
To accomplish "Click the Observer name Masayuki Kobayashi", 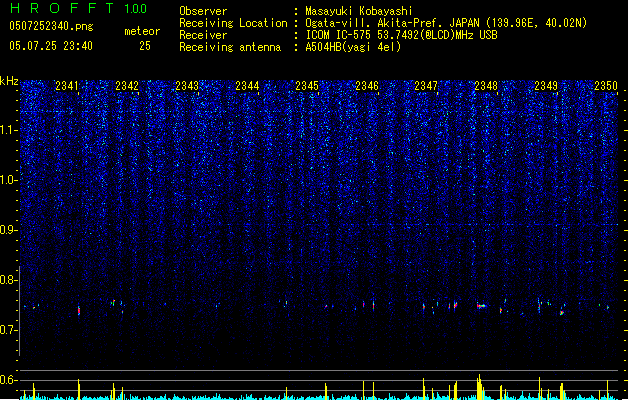I will (x=359, y=11).
